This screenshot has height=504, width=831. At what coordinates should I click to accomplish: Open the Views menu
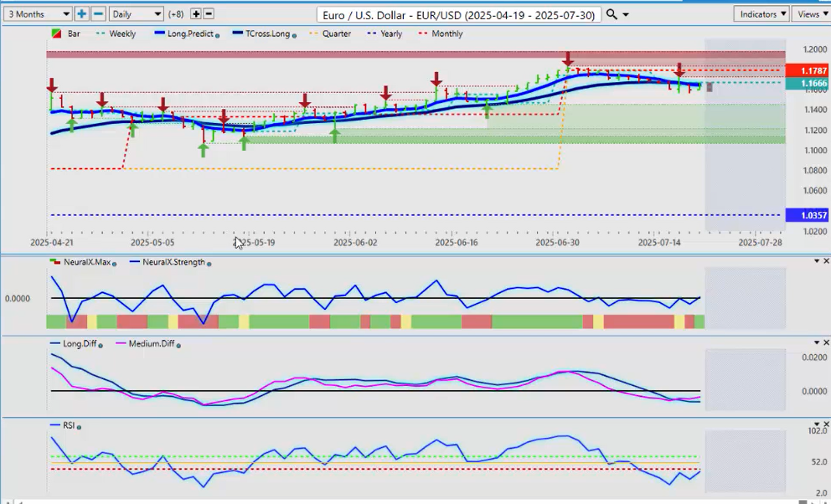[x=811, y=14]
